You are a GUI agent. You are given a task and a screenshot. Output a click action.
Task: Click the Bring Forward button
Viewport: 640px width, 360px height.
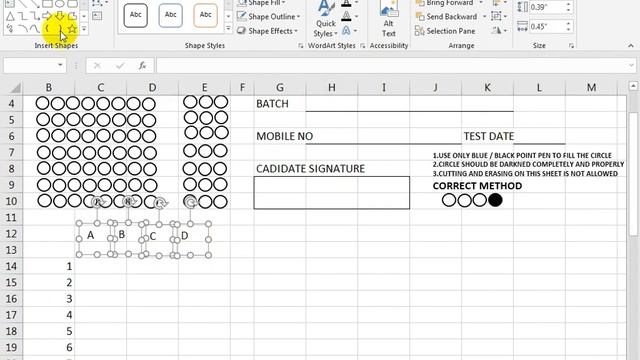point(444,3)
